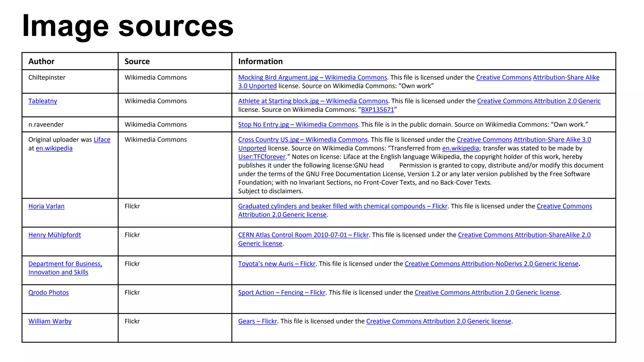
Task: Click the Henry Mühlpfordt author link
Action: [55, 235]
